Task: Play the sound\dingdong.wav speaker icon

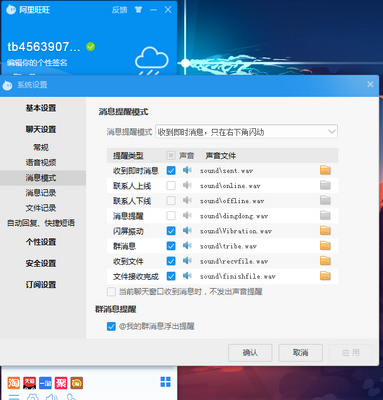Action: click(x=187, y=215)
